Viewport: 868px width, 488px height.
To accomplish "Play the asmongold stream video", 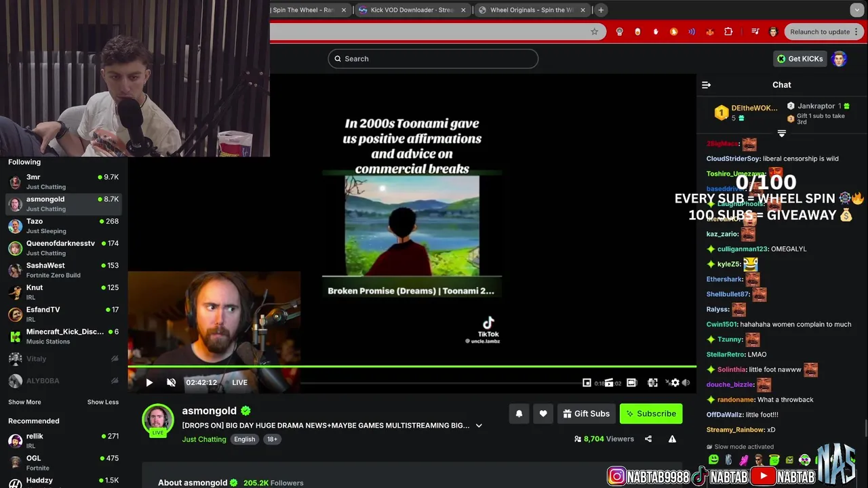I will coord(149,382).
